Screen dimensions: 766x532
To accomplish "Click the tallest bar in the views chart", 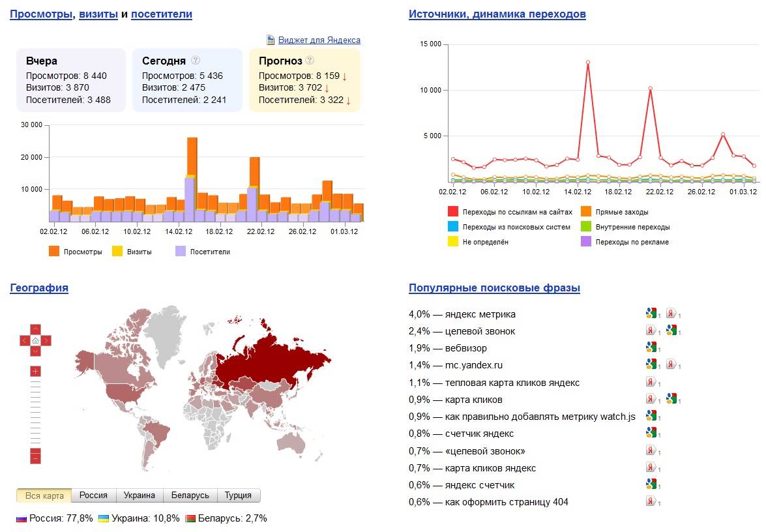I will [x=192, y=179].
